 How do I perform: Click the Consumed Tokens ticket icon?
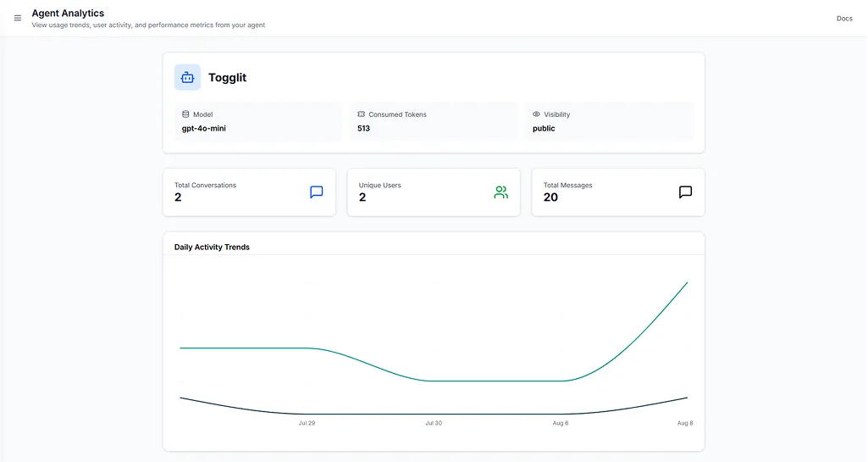point(361,114)
